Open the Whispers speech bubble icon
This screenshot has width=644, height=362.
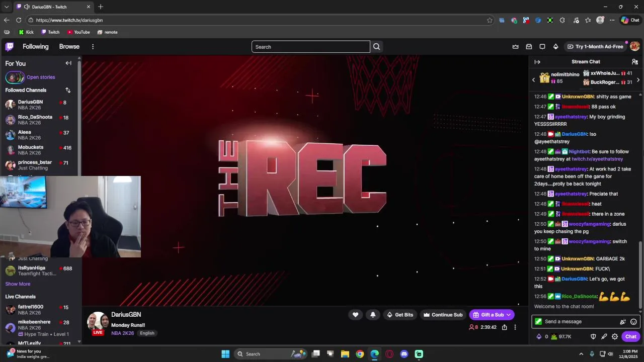[542, 47]
